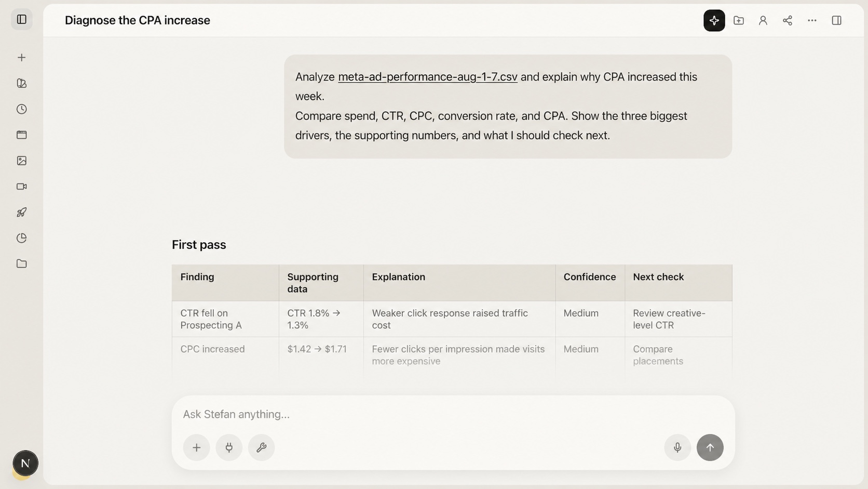The height and width of the screenshot is (489, 868).
Task: Open the calendar window icon in sidebar
Action: coord(22,135)
